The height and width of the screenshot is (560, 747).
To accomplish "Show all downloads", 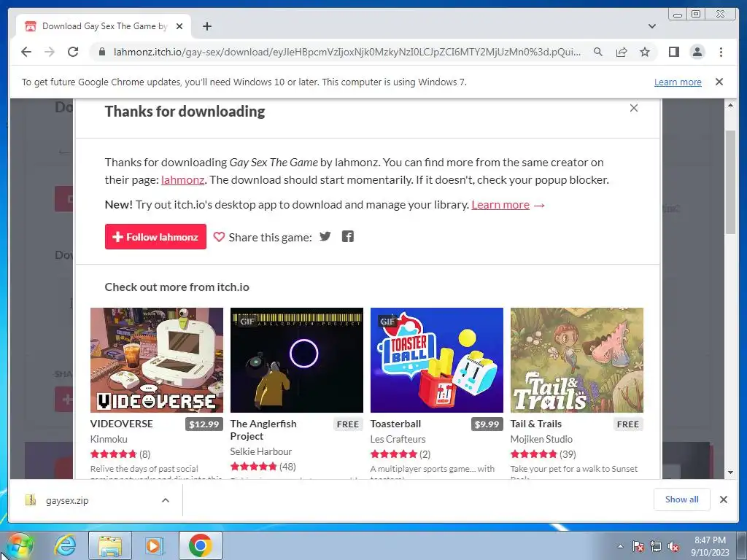I will pos(682,499).
